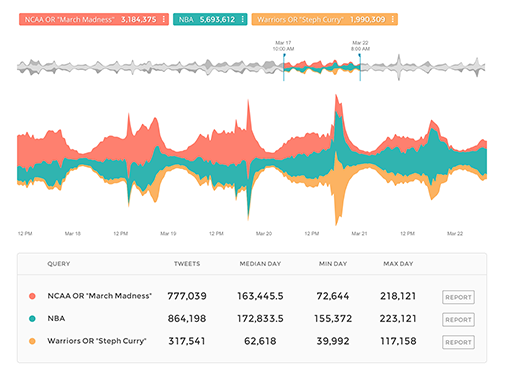Open REPORT for NCAA OR March Madness
524x372 pixels.
click(458, 297)
